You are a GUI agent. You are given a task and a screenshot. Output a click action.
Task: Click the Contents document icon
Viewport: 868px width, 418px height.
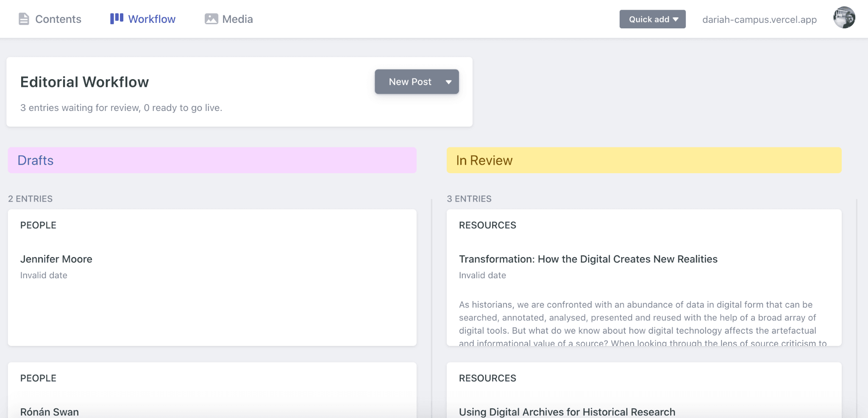pos(24,19)
